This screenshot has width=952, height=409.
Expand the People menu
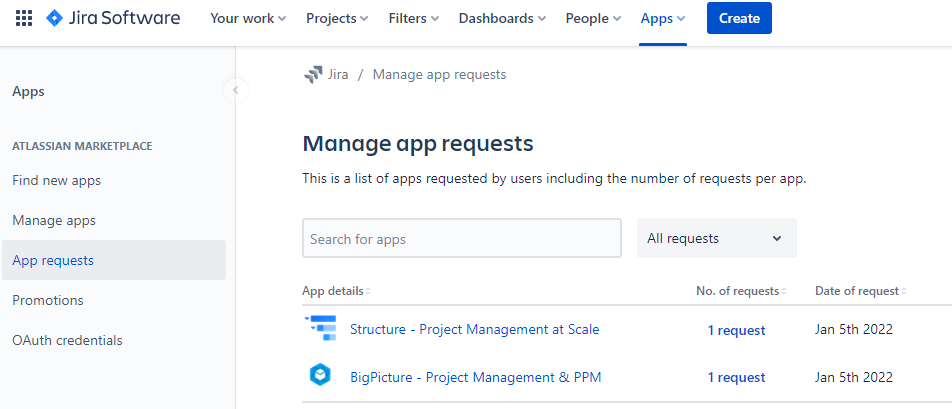[593, 18]
